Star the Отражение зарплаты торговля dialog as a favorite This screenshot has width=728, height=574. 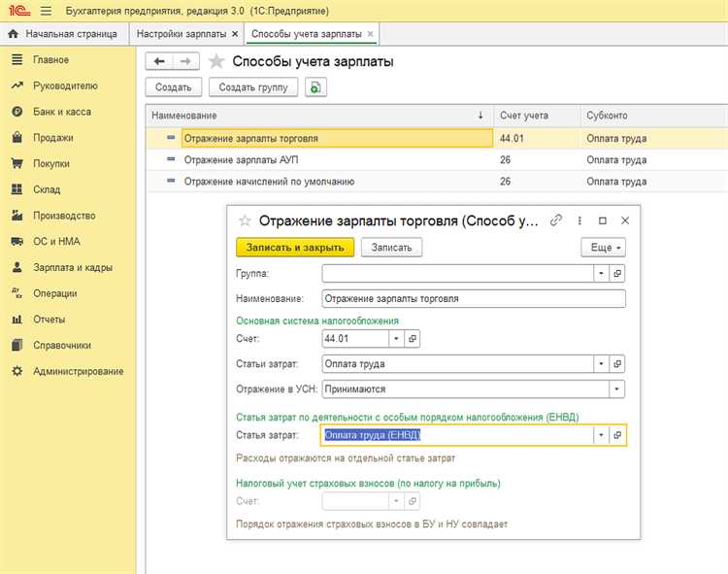pos(245,220)
